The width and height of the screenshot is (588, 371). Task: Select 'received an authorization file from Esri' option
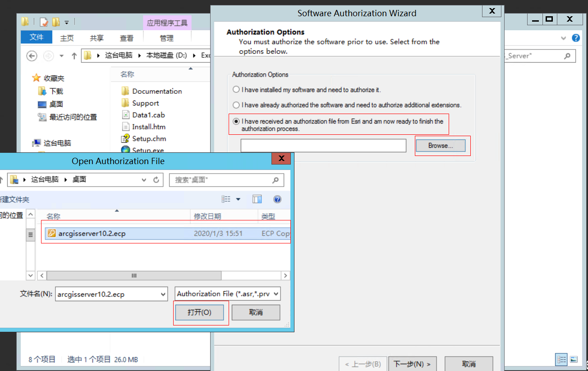tap(236, 121)
